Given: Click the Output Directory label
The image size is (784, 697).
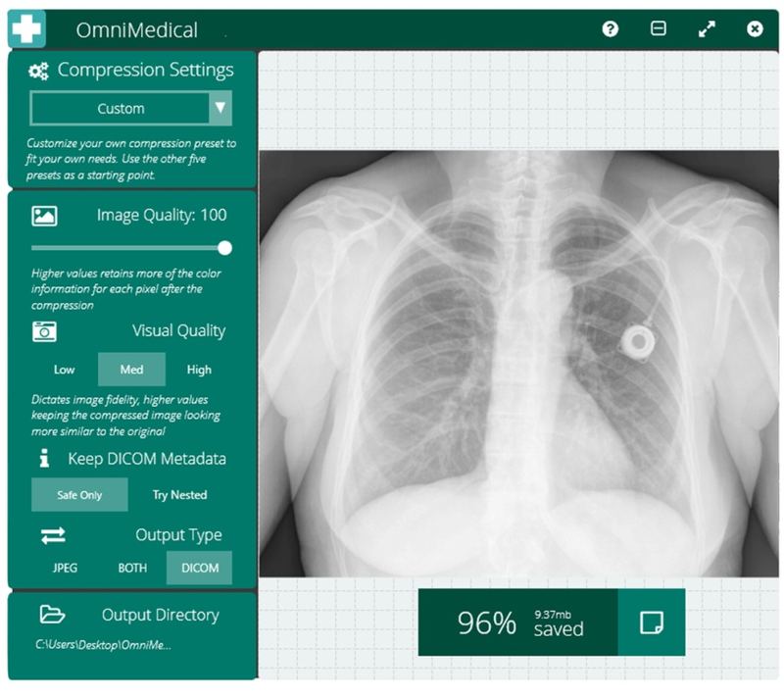Looking at the screenshot, I should pos(161,615).
